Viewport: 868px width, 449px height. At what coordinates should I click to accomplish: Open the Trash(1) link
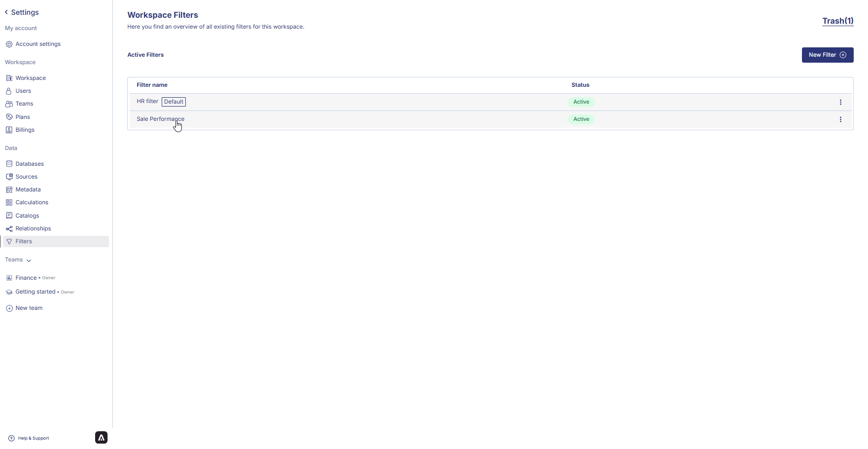(x=837, y=21)
